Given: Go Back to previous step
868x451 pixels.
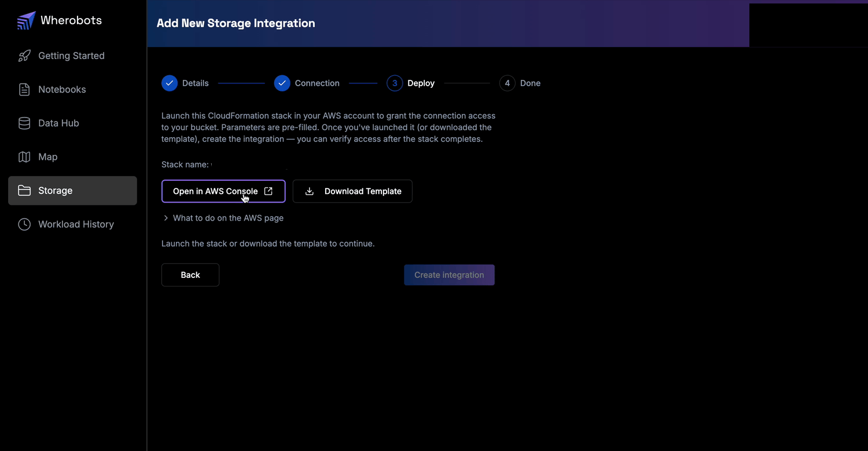Looking at the screenshot, I should coord(190,275).
